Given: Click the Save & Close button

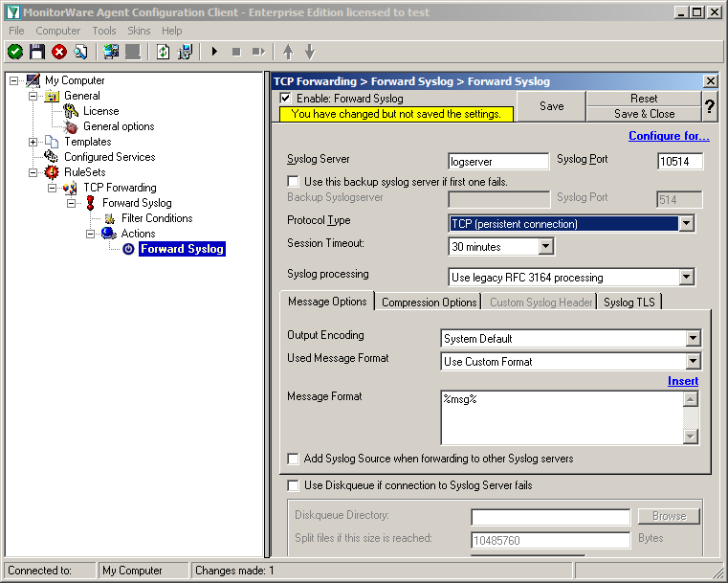Looking at the screenshot, I should click(644, 114).
